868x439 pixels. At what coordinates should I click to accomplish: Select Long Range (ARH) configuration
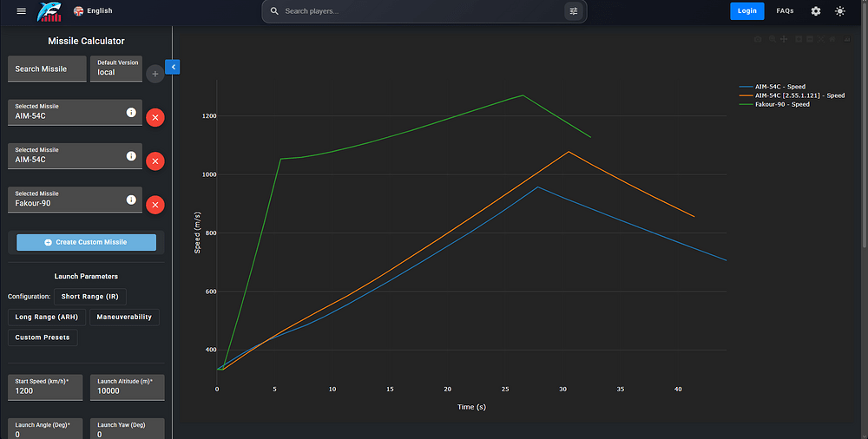tap(47, 318)
